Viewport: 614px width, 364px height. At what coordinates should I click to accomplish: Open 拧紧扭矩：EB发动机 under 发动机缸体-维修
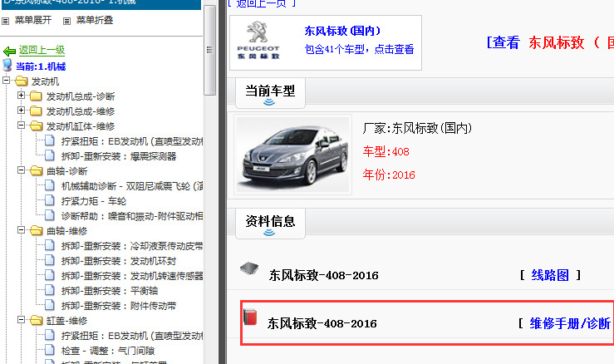tap(132, 141)
